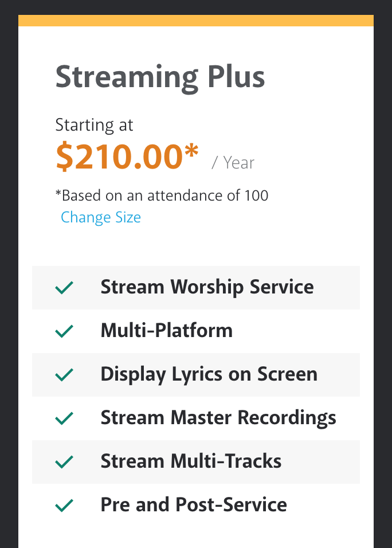Click the '/ Year' billing period label
392x548 pixels.
click(x=233, y=163)
